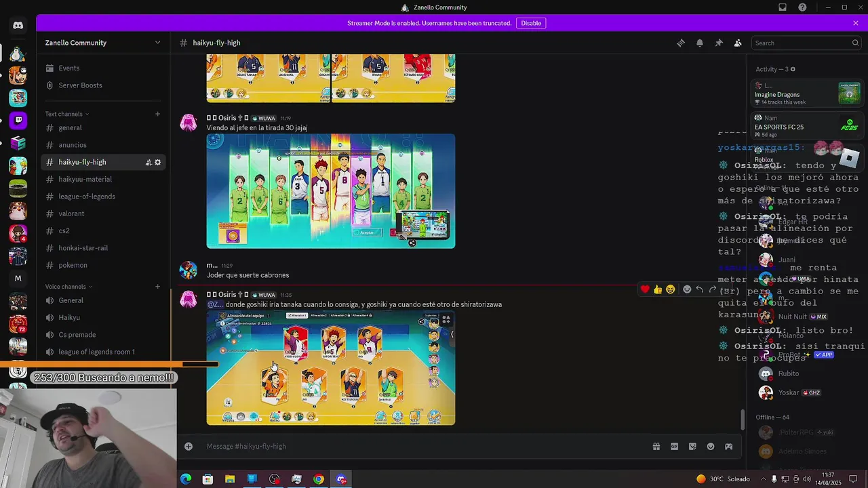Open attachment plus button in message bar

pos(189,446)
